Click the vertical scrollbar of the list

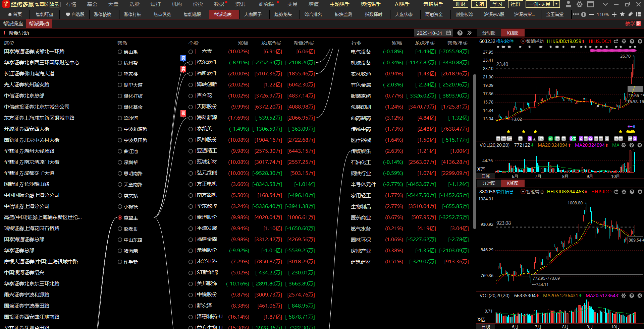(474, 151)
